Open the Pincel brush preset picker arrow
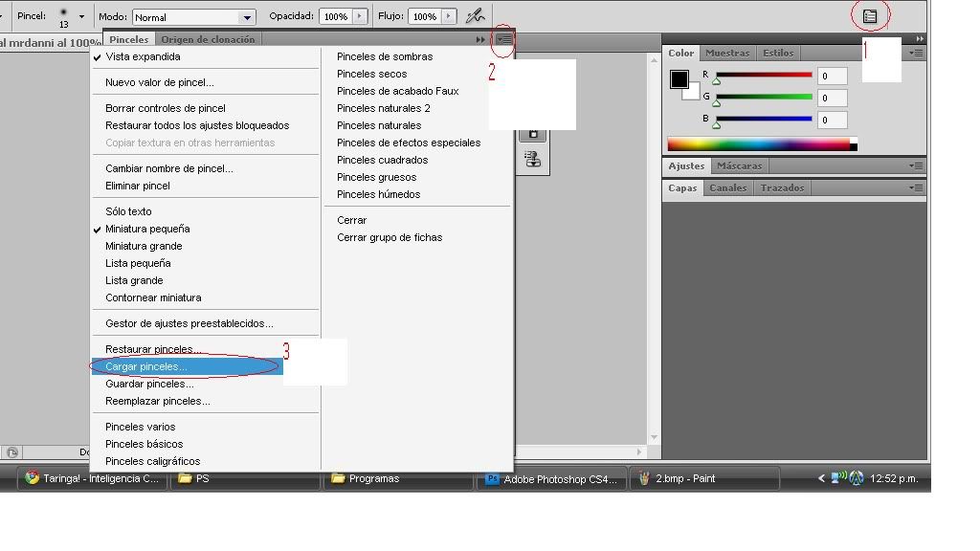This screenshot has width=980, height=551. (x=81, y=17)
